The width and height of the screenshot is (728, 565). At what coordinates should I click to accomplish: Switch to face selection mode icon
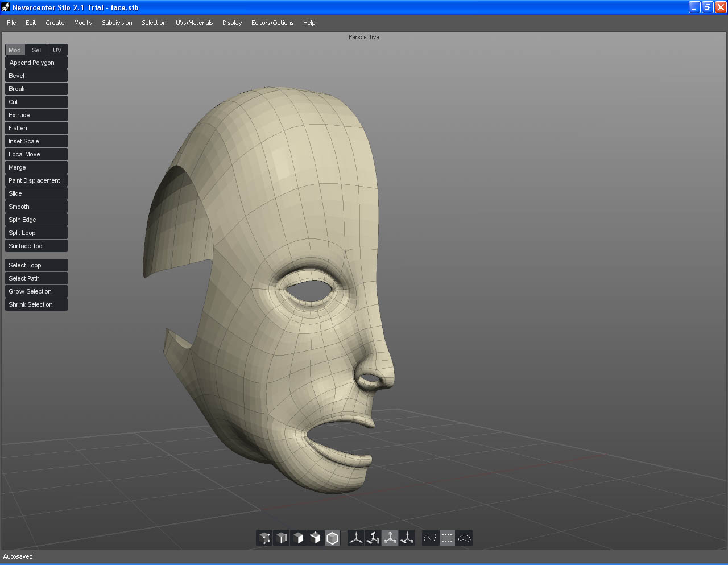pyautogui.click(x=299, y=538)
